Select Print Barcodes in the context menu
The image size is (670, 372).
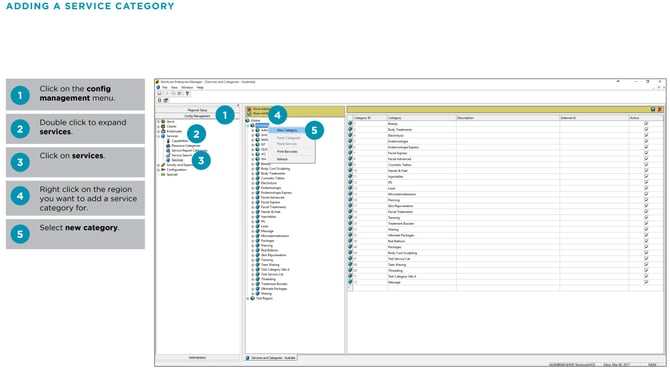[287, 152]
